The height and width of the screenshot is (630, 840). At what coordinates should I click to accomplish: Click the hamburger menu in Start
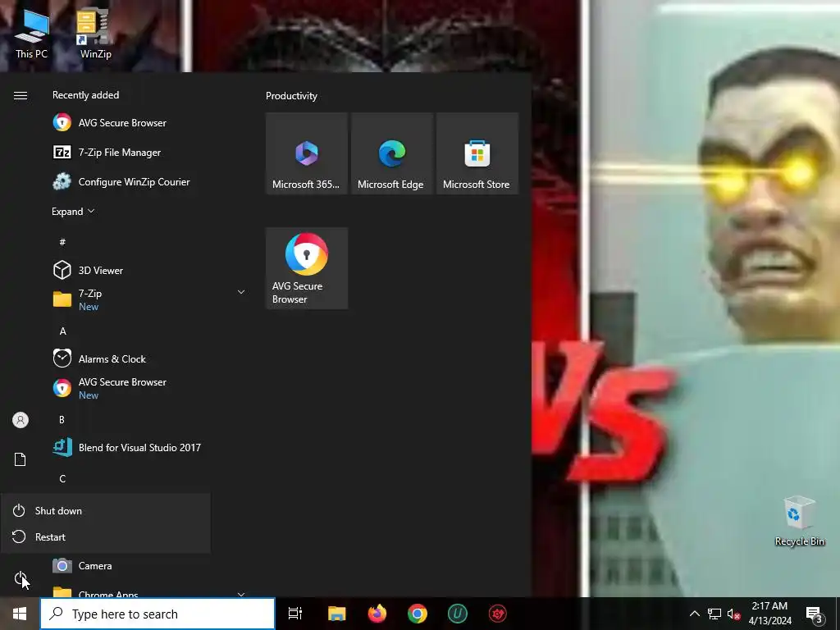pos(21,95)
